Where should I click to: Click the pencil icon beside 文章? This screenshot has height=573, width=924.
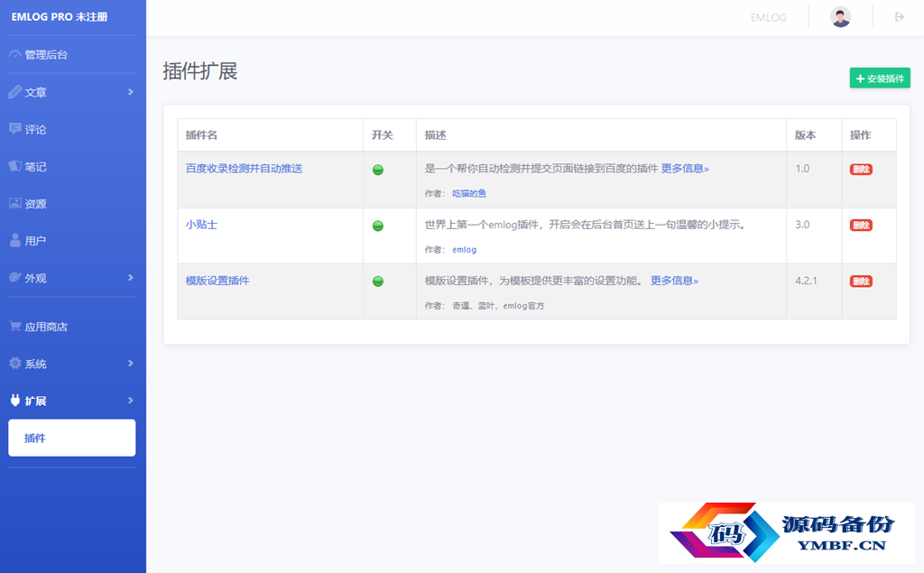pyautogui.click(x=15, y=92)
